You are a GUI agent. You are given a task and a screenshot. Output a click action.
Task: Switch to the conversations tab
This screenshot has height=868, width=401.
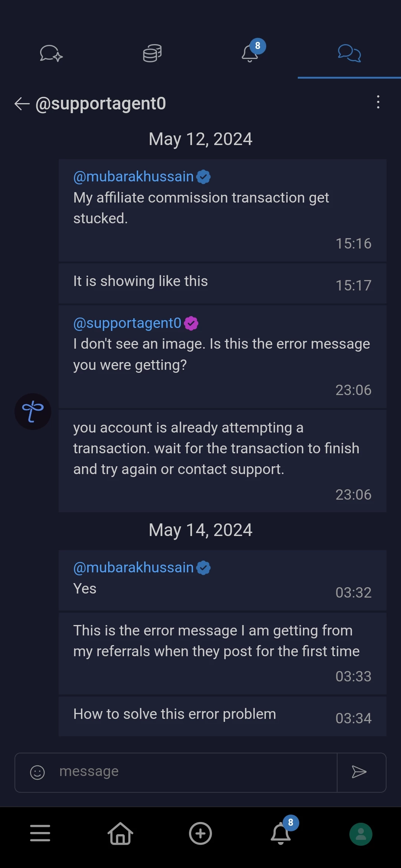coord(349,53)
